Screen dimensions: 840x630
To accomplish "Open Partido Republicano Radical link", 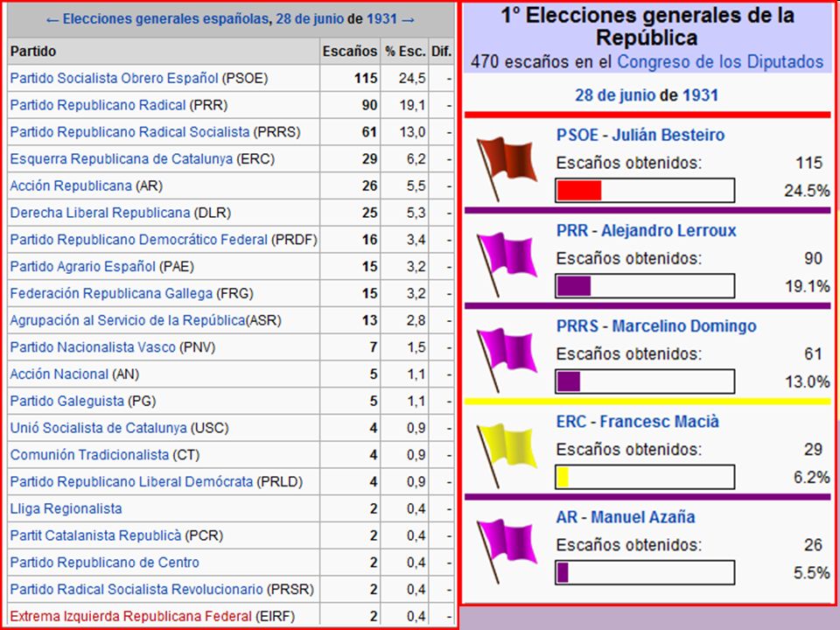I will [x=98, y=105].
